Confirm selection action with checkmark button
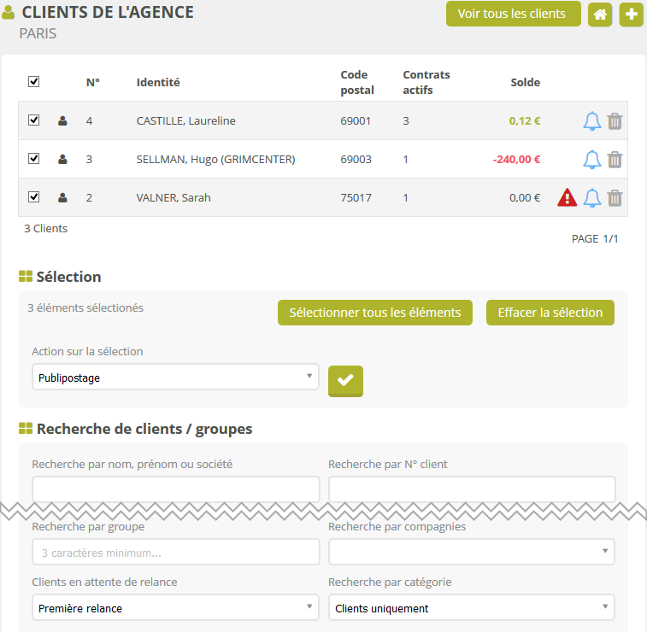 (345, 381)
